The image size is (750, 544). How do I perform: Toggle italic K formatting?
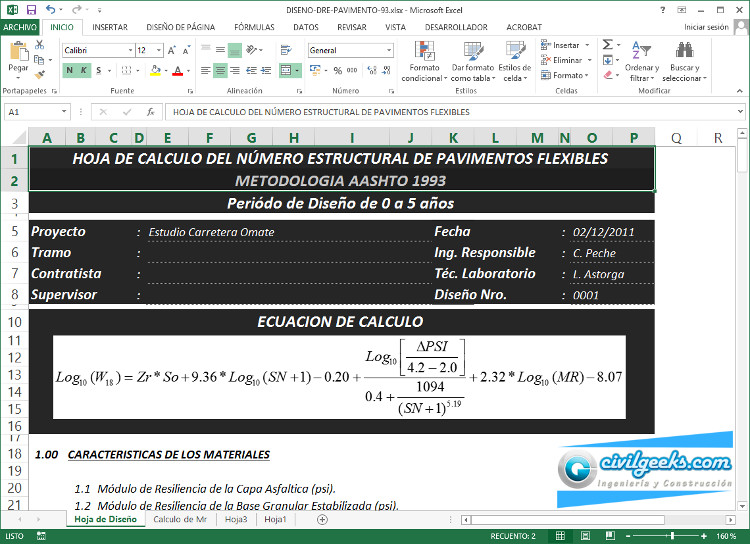[x=83, y=70]
